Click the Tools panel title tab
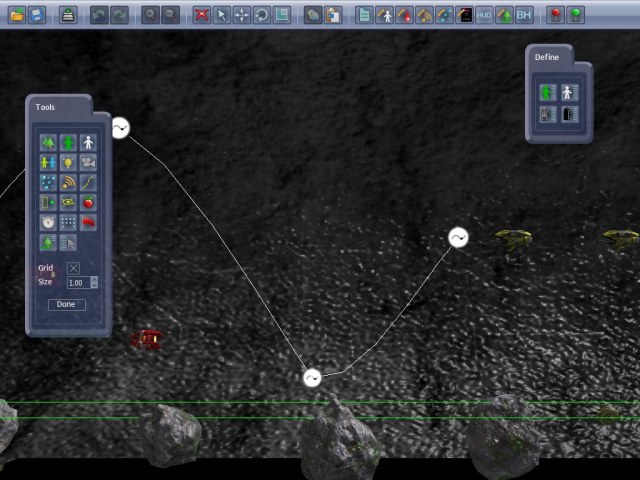The width and height of the screenshot is (640, 480). pyautogui.click(x=45, y=107)
